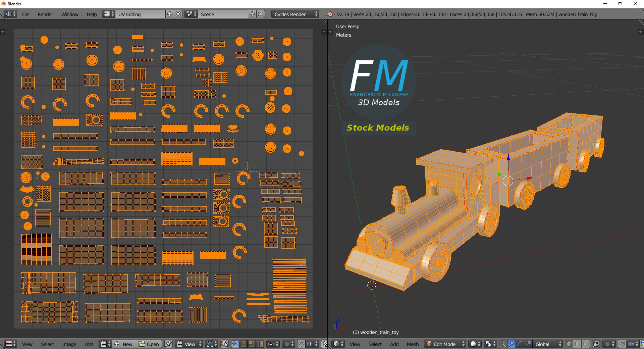Screen dimensions: 644x349
Task: Open UV proportional editing dropdown
Action: coord(288,344)
